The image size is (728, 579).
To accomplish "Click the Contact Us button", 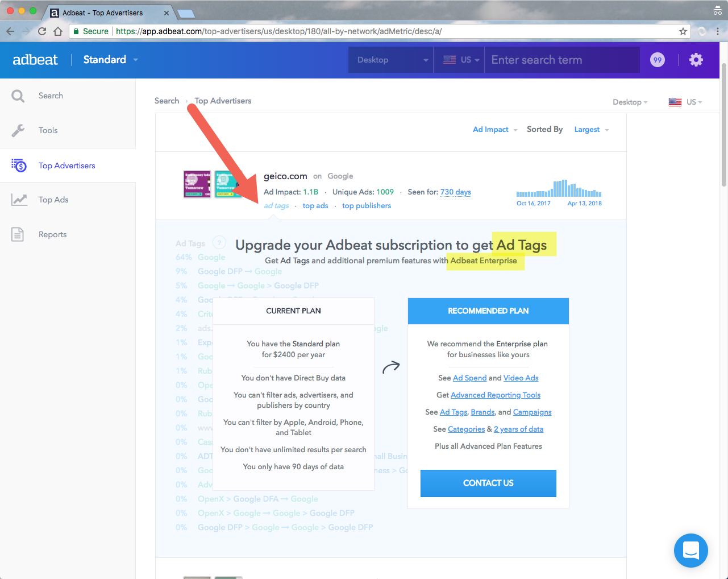I will [488, 483].
